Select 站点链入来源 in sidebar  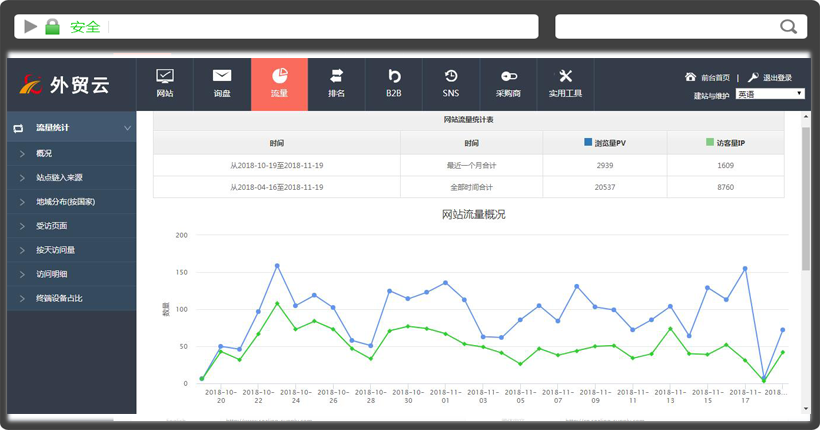59,177
